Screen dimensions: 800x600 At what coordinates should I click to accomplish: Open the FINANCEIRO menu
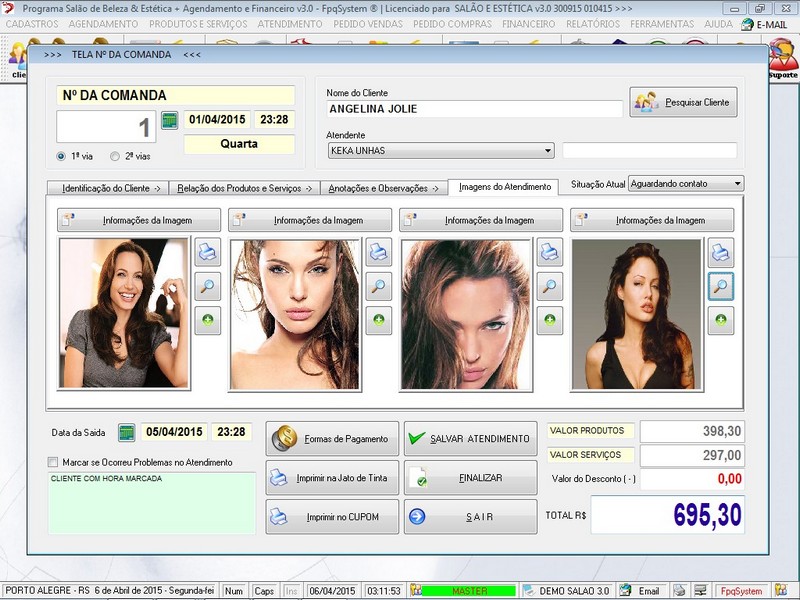point(529,24)
